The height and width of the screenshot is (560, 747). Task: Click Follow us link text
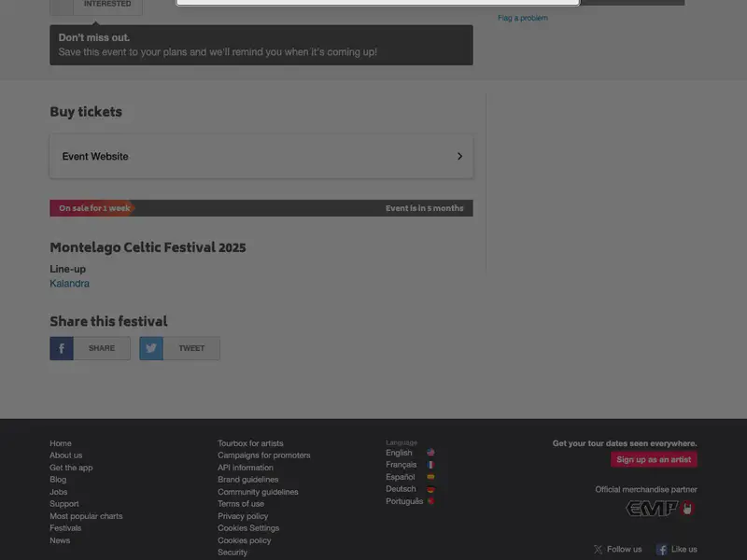coord(624,550)
